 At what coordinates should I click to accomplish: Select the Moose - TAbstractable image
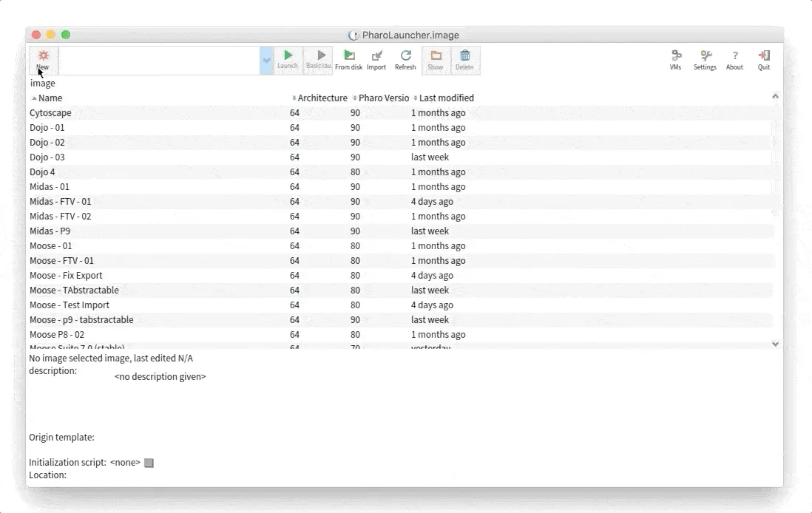tap(400, 290)
